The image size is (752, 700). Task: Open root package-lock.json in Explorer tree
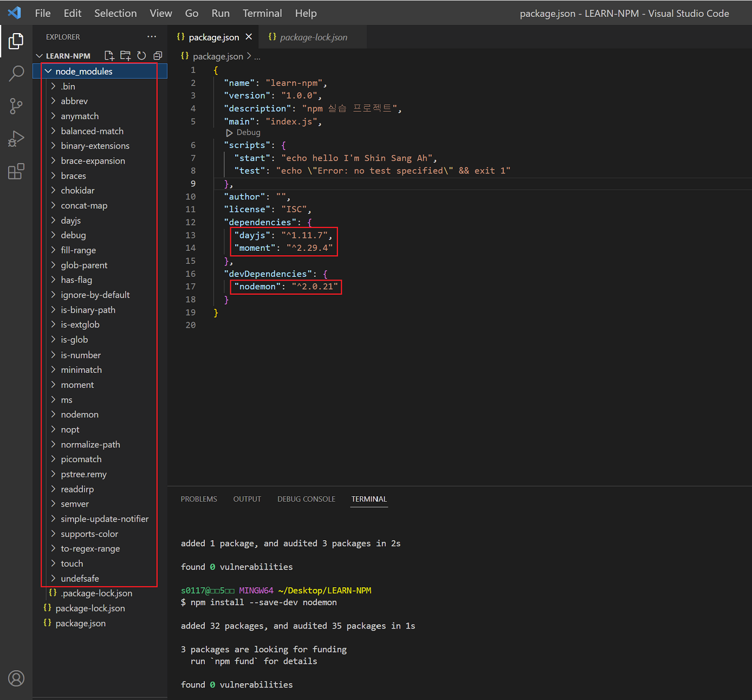100,608
